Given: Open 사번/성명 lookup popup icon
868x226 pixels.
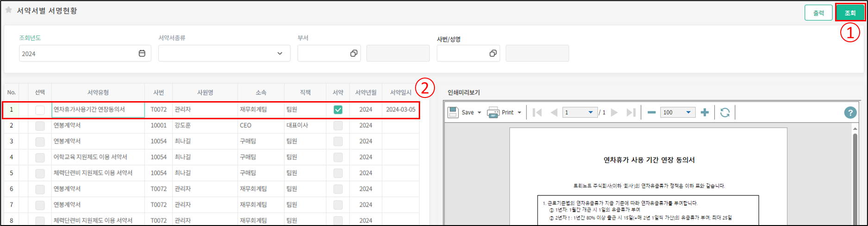Looking at the screenshot, I should coord(493,53).
